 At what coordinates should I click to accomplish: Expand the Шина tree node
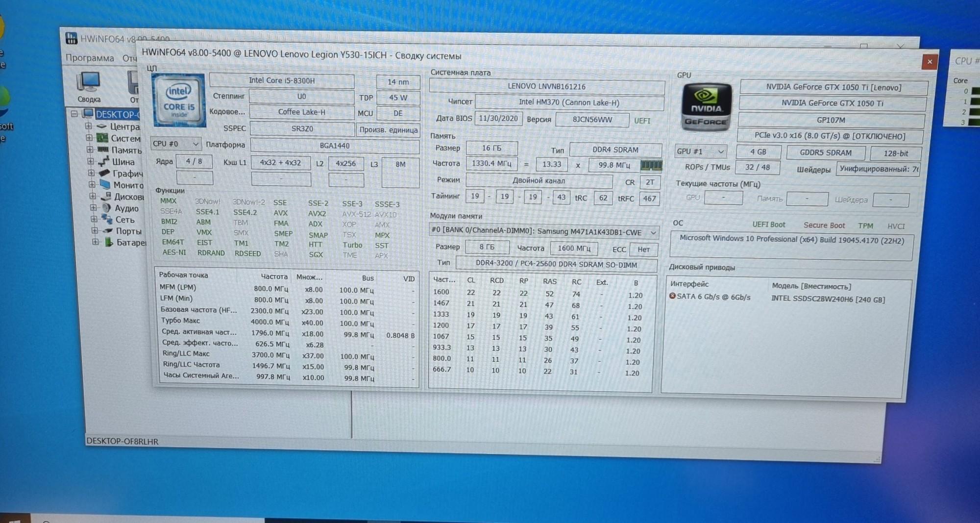coord(90,161)
